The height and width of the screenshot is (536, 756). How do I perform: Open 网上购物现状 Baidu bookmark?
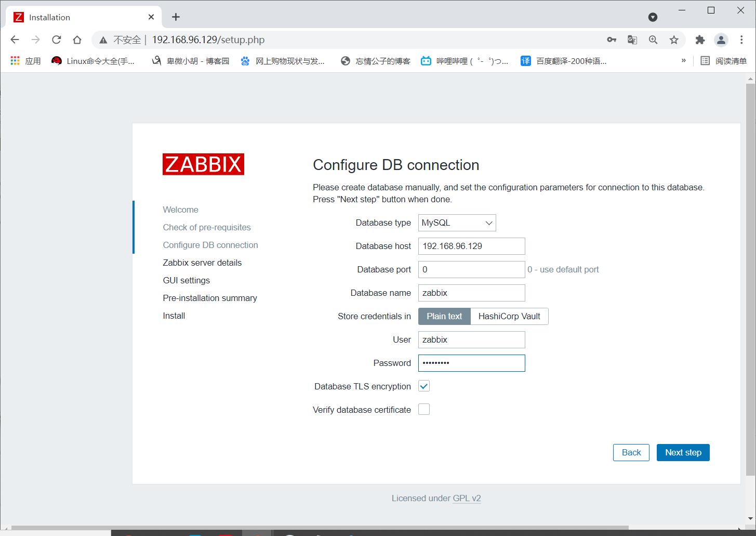pos(282,61)
